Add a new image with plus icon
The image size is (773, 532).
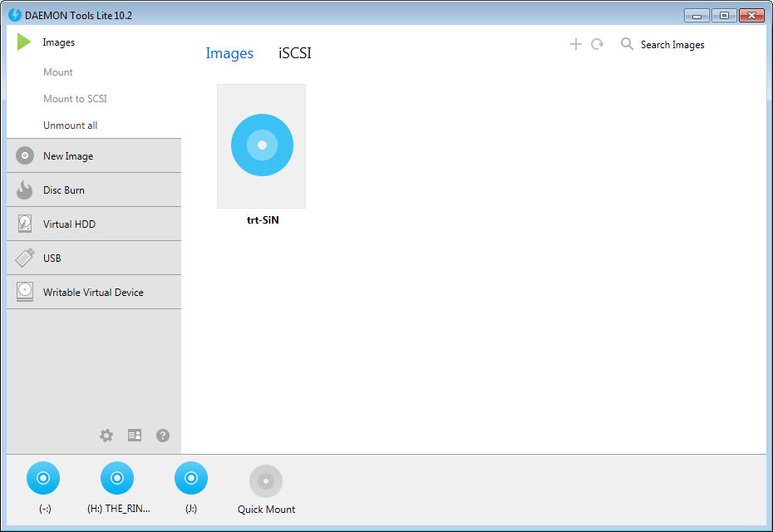[x=575, y=44]
